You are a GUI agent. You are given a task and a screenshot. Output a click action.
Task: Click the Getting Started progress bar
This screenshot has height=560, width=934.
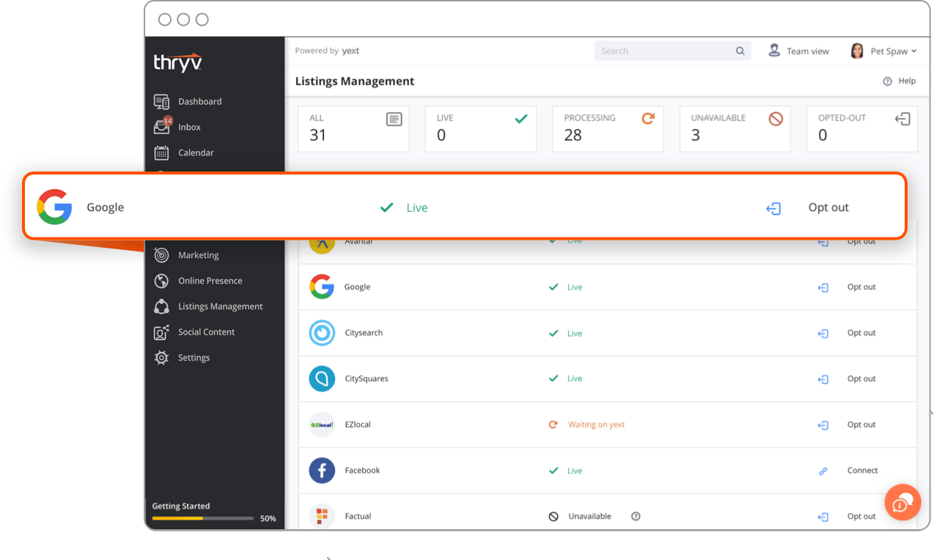(x=203, y=518)
